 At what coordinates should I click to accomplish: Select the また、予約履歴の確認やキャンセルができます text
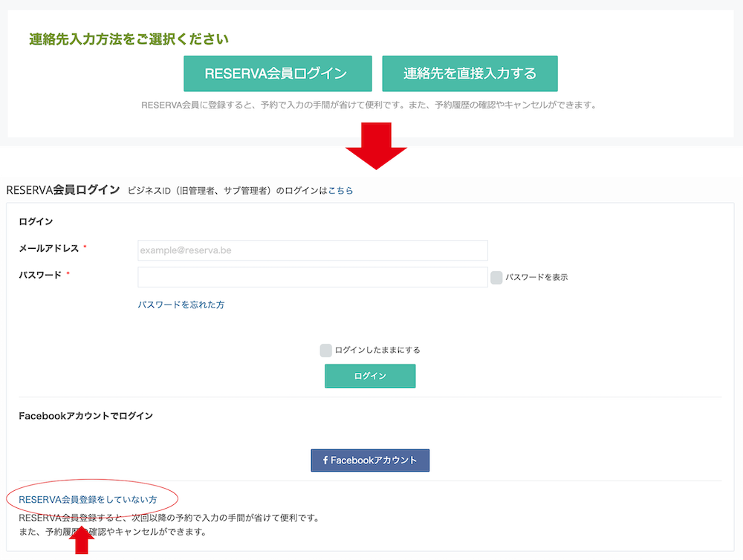coord(113,532)
